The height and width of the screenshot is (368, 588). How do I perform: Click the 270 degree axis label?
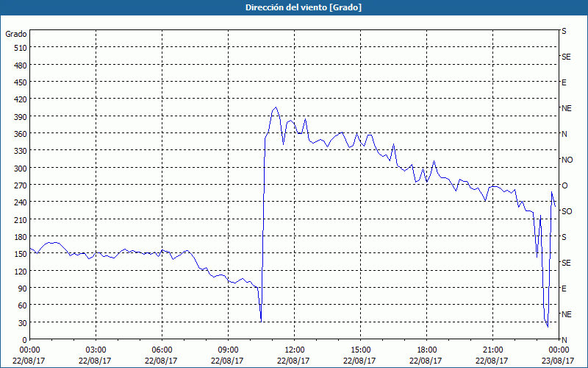coord(21,185)
